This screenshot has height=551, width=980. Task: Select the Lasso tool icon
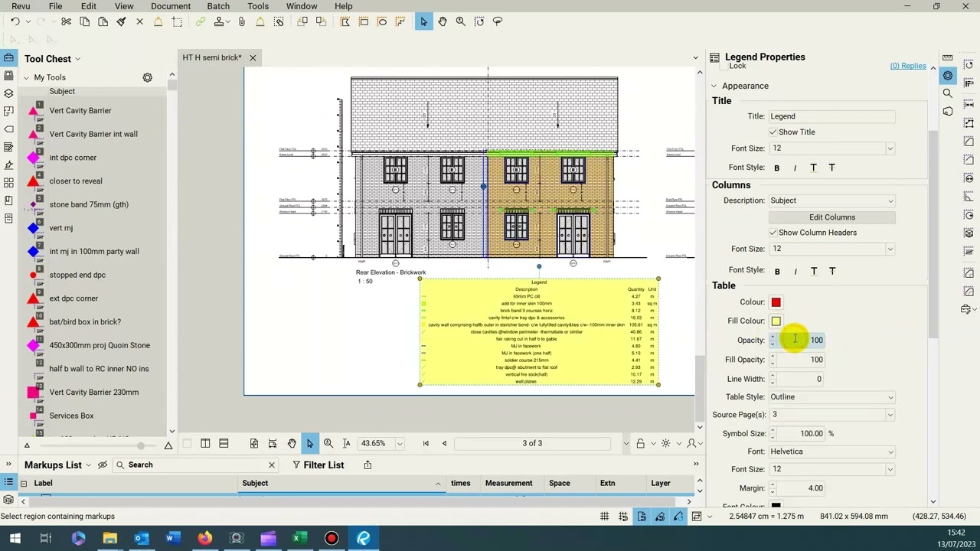click(498, 22)
